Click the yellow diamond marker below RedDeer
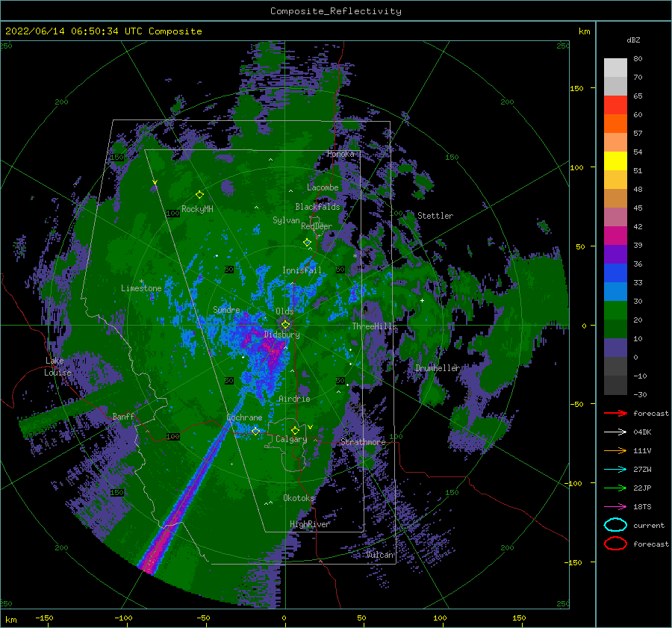 pos(307,242)
